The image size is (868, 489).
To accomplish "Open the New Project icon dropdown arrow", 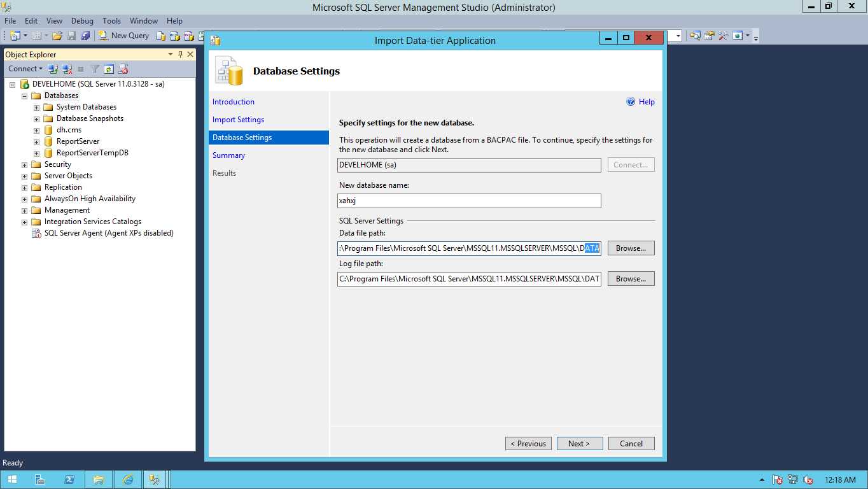I will point(25,36).
